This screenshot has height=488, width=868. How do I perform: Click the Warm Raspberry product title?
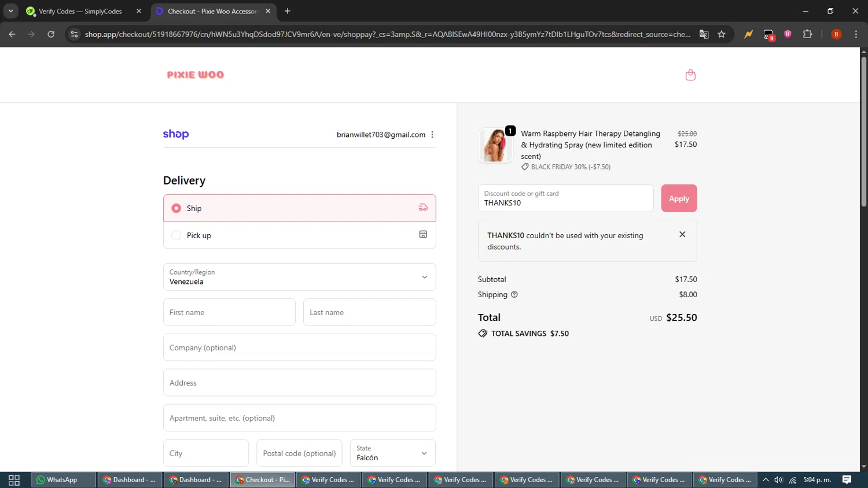point(590,145)
